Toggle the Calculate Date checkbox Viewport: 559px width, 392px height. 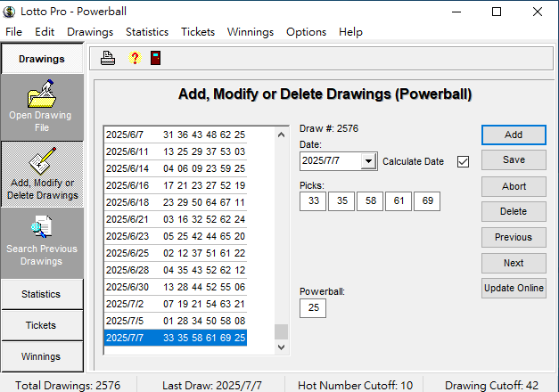click(463, 162)
